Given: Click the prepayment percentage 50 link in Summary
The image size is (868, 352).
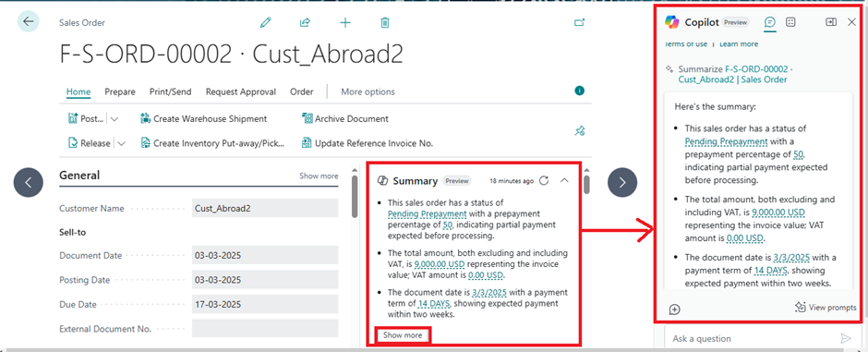Looking at the screenshot, I should click(447, 225).
